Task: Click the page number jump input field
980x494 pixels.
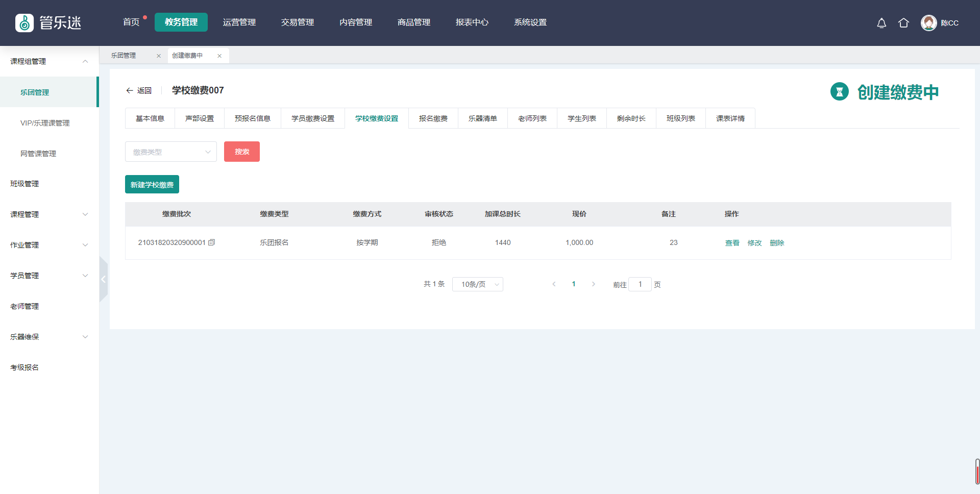Action: click(640, 284)
